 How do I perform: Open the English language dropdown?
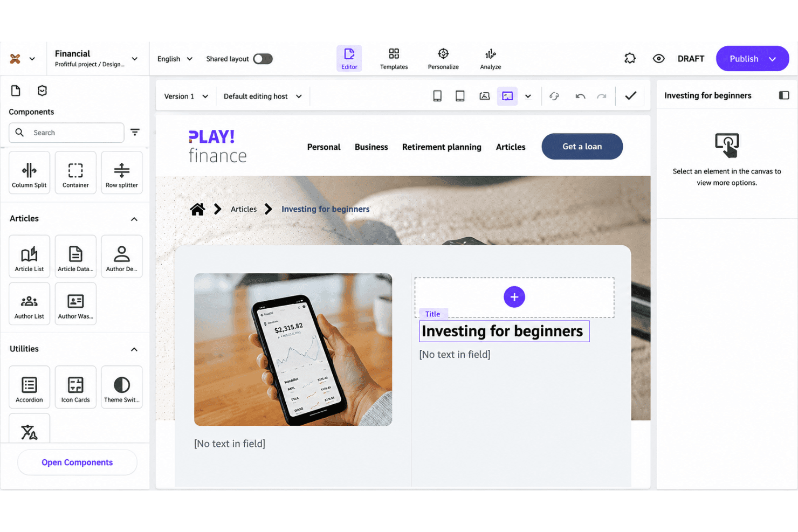(x=175, y=59)
